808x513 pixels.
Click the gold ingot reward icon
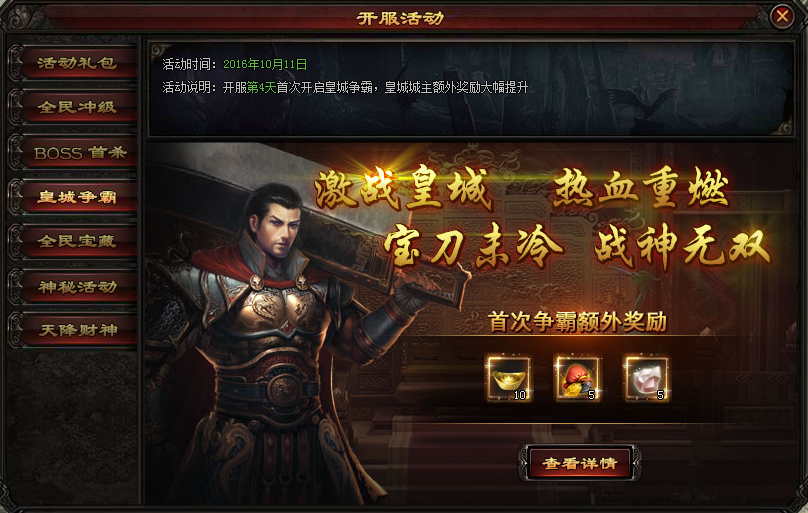[509, 379]
